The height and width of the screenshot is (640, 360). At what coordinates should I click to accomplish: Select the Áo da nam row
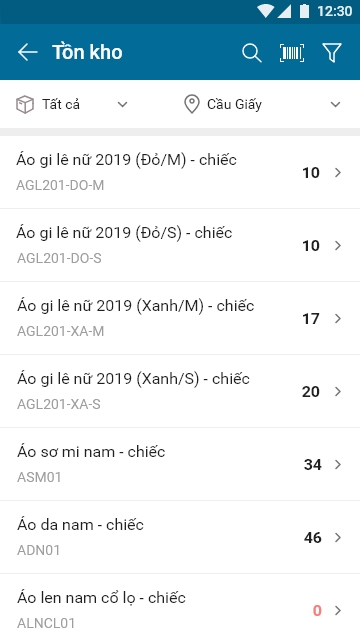(x=180, y=537)
